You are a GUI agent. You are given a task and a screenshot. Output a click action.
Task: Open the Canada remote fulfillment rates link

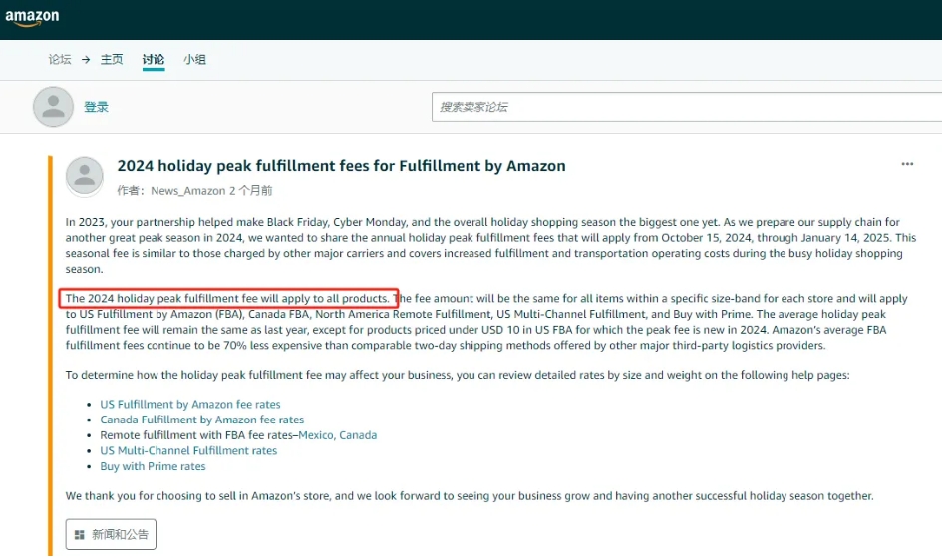click(358, 435)
